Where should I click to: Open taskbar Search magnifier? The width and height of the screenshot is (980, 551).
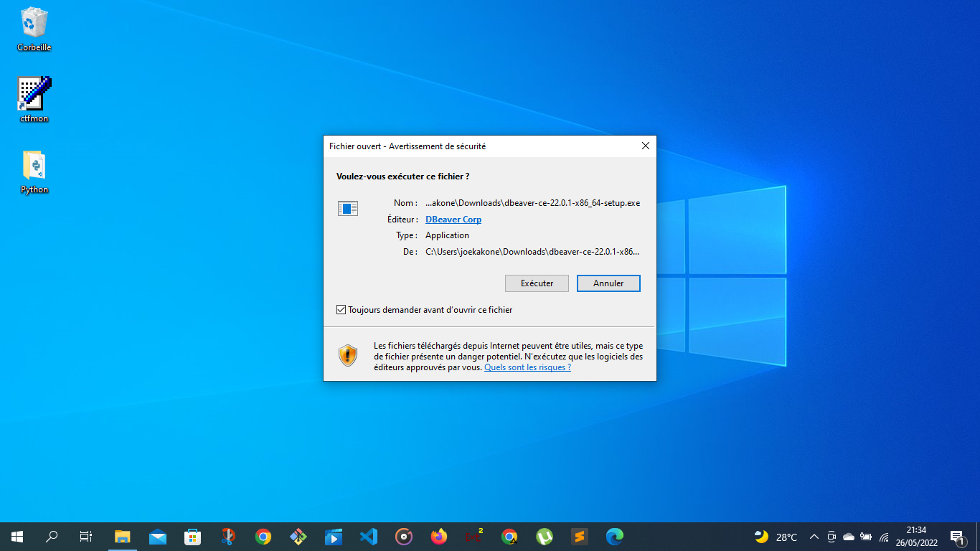point(52,537)
